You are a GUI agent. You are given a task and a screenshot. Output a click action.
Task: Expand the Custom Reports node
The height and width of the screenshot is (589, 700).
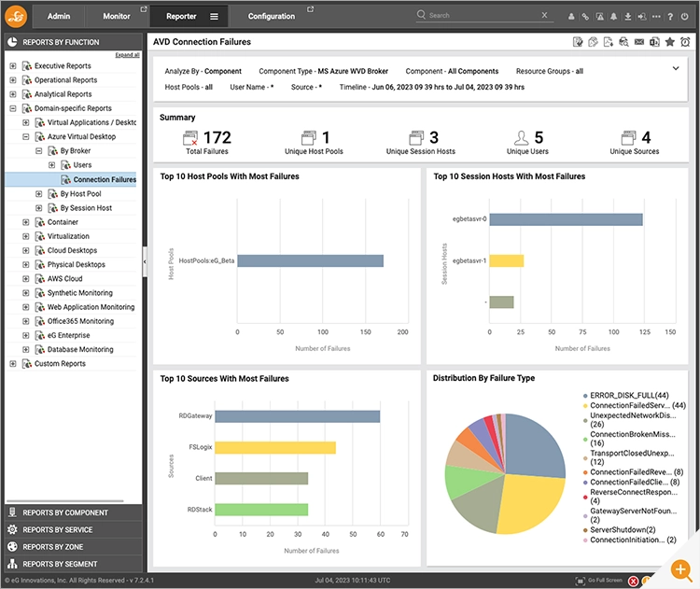[13, 363]
